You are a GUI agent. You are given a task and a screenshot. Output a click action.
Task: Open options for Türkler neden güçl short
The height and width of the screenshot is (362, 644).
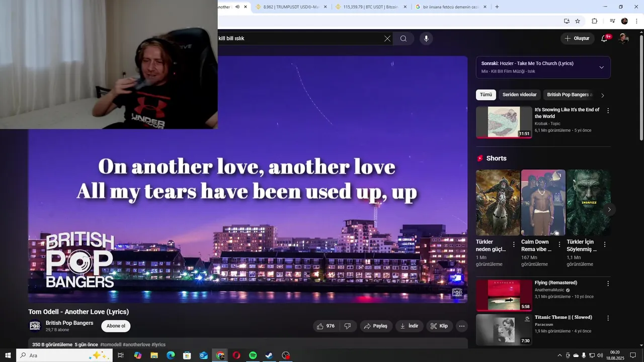click(514, 244)
